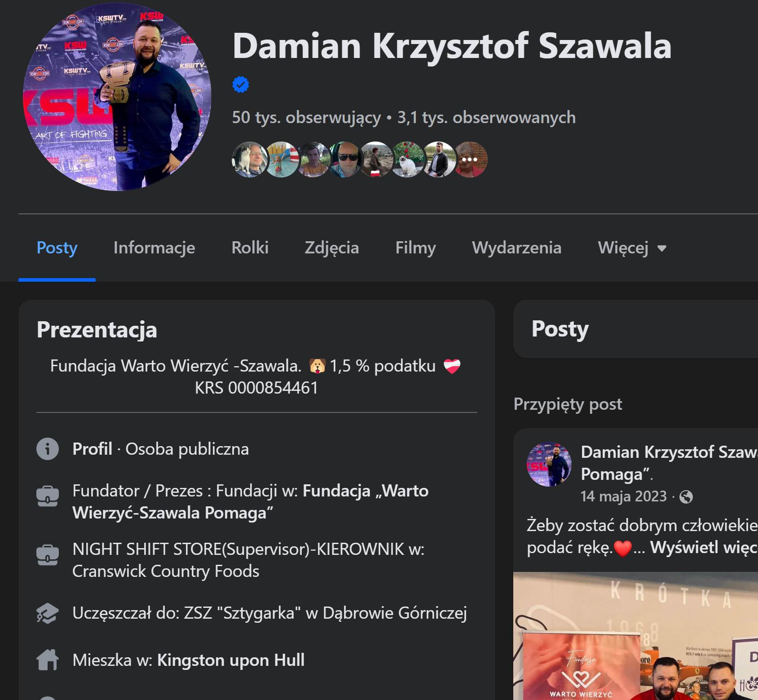This screenshot has width=758, height=700.
Task: Click three-dots avatar showing more followers
Action: pyautogui.click(x=470, y=159)
